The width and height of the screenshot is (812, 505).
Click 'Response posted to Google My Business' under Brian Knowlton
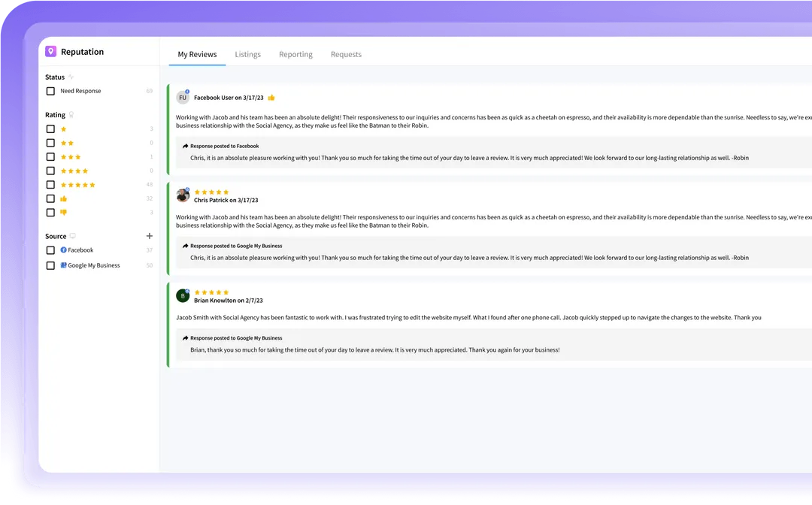tap(236, 338)
